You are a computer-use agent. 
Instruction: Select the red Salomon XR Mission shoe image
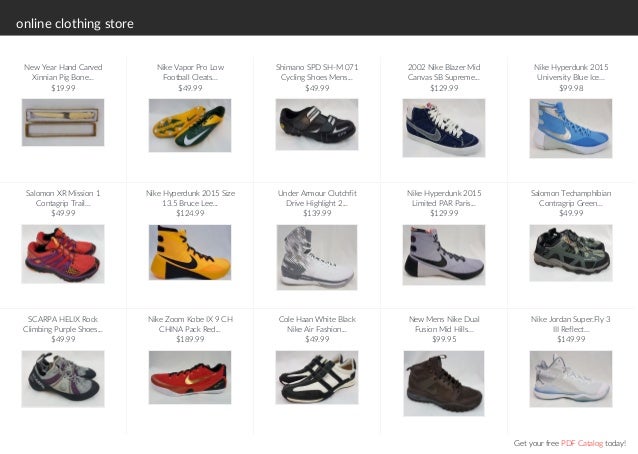click(x=63, y=254)
